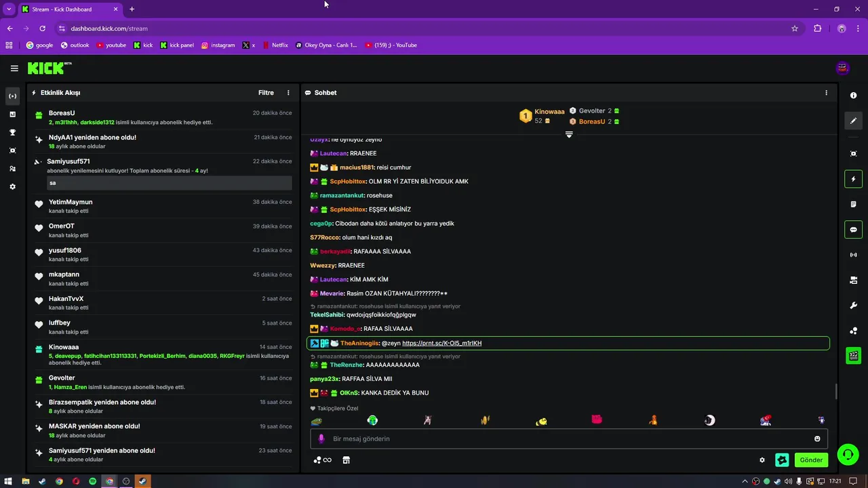
Task: Open the Filtre filter menu
Action: coord(266,93)
